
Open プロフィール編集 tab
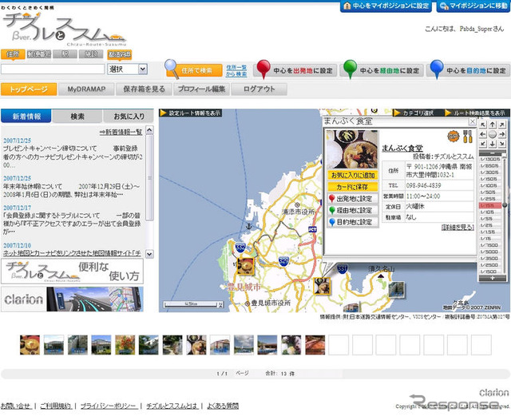201,89
